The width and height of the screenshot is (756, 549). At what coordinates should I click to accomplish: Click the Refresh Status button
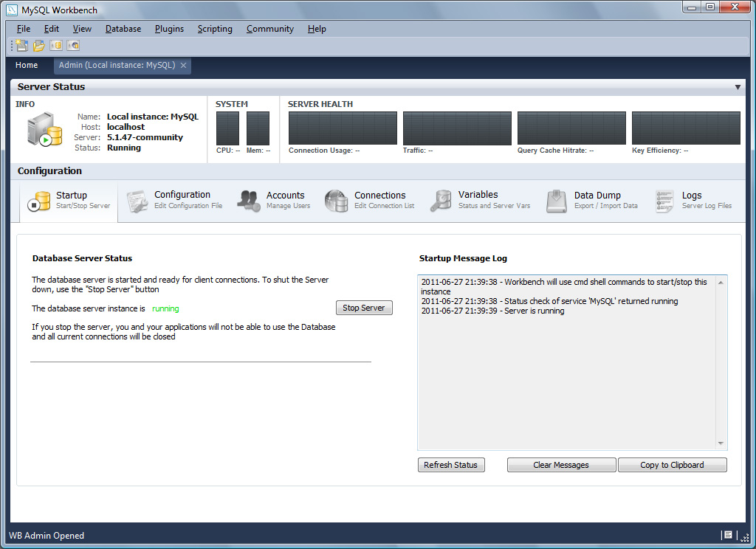451,465
